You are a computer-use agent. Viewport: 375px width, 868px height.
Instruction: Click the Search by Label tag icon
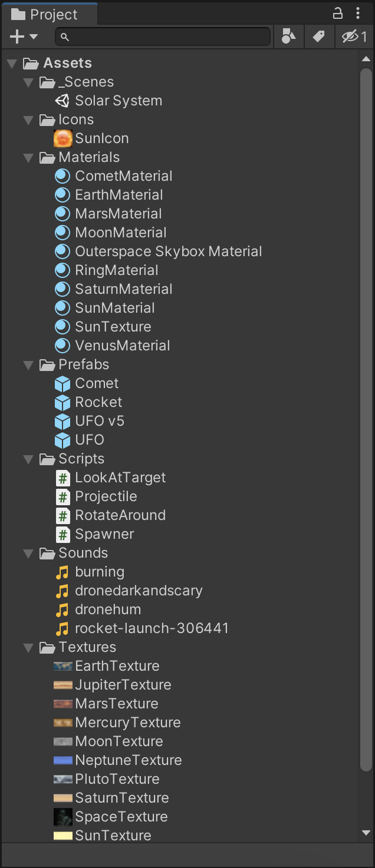(318, 37)
